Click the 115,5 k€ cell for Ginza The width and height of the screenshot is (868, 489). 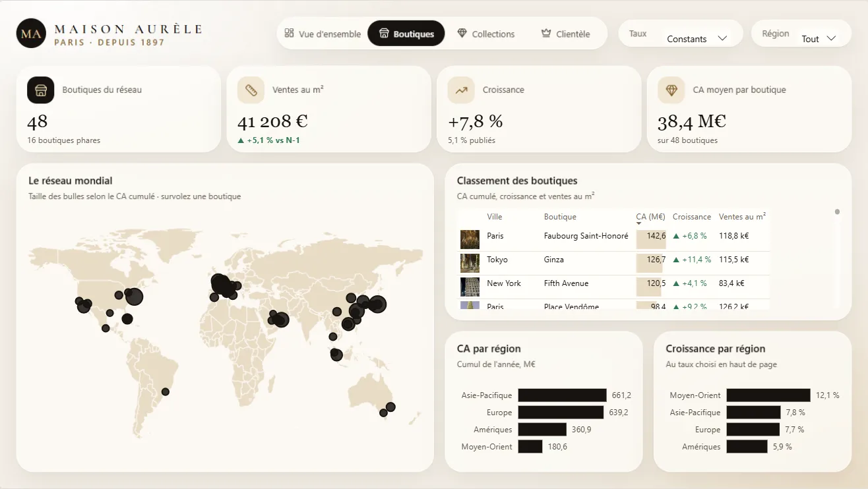(734, 260)
